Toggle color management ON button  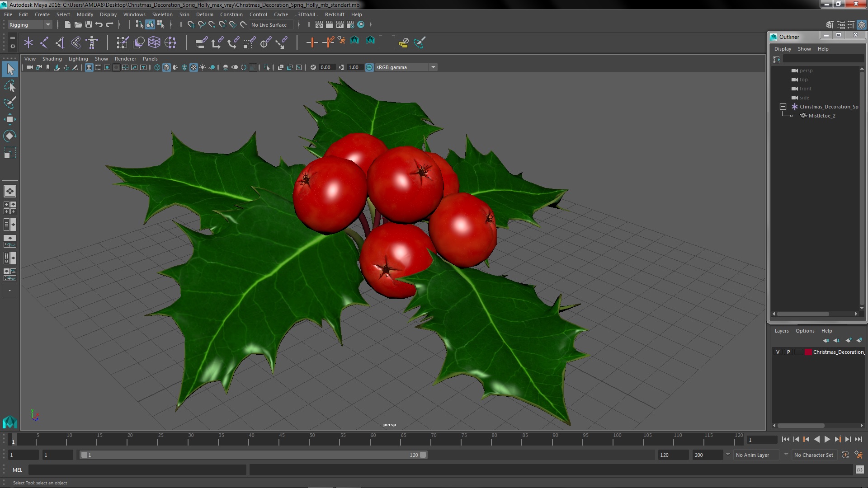[369, 67]
